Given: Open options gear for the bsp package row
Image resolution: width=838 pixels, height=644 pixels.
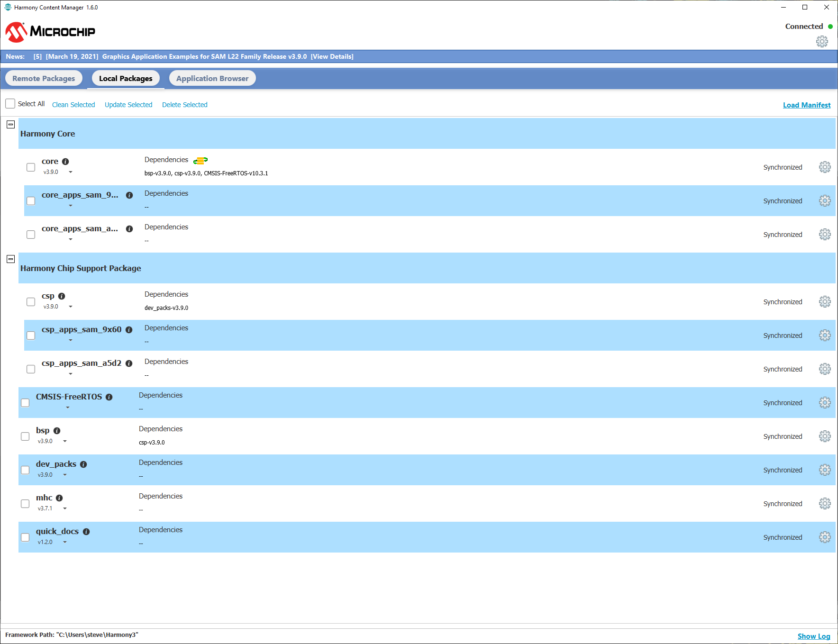Looking at the screenshot, I should [825, 436].
